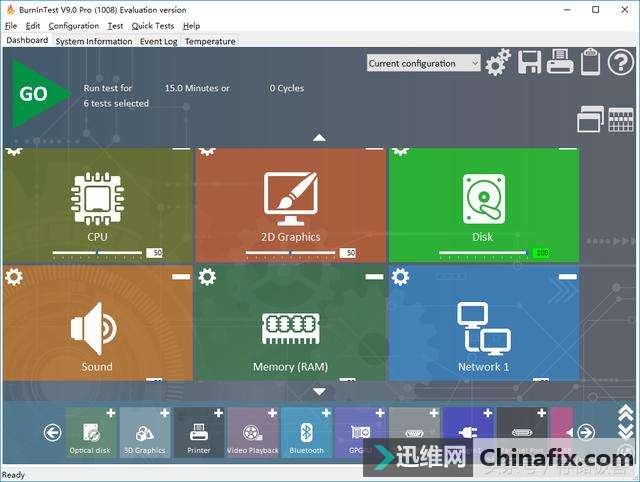640x482 pixels.
Task: Add the Optical disk test
Action: click(x=111, y=413)
